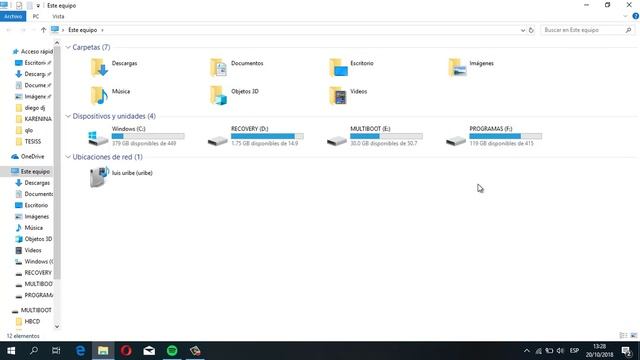Click Windows (C:) usage bar
This screenshot has height=360, width=640.
[148, 136]
